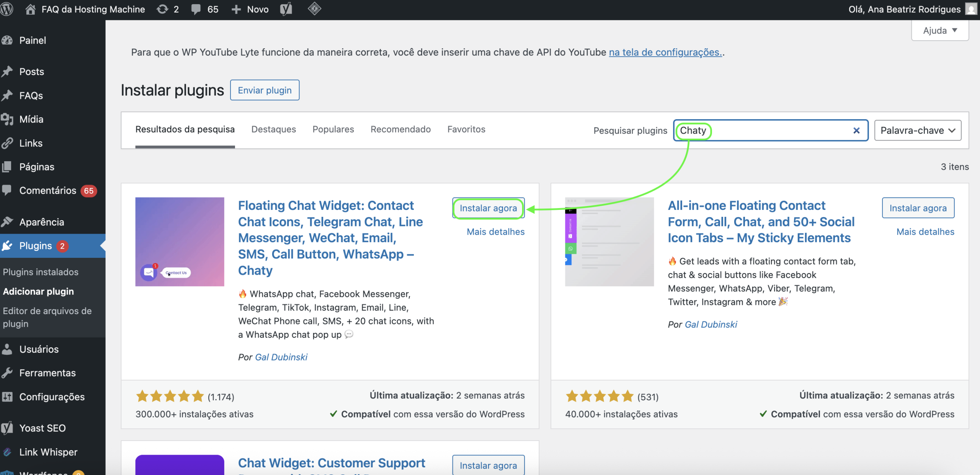Viewport: 980px width, 475px height.
Task: Click the Chaty rating stars (1.174)
Action: (x=170, y=396)
